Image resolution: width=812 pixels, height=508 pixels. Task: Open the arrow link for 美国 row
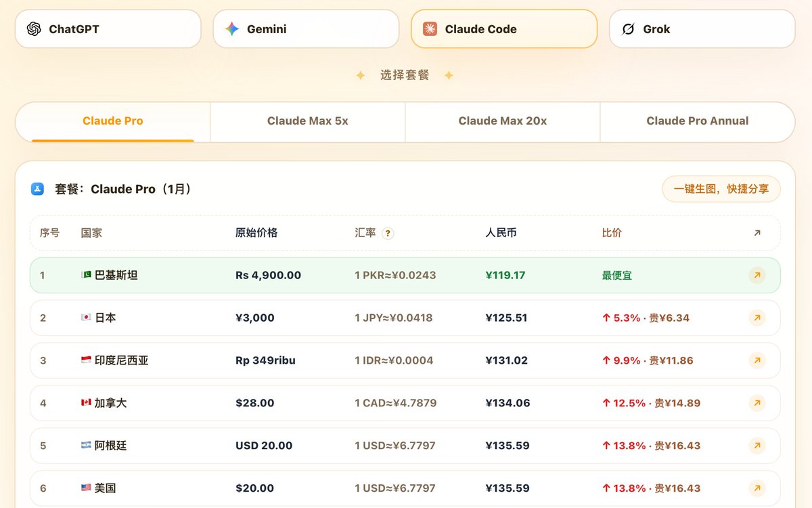point(757,488)
